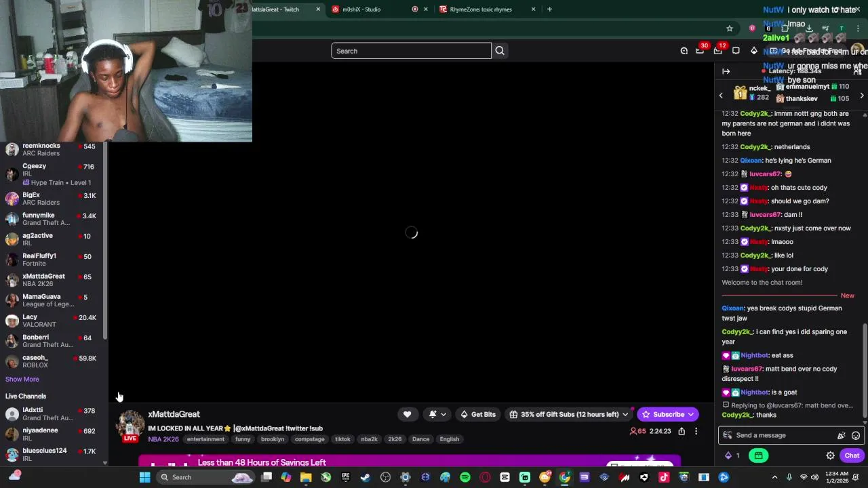The height and width of the screenshot is (488, 868).
Task: Open the icon with 12 badge
Action: point(719,50)
